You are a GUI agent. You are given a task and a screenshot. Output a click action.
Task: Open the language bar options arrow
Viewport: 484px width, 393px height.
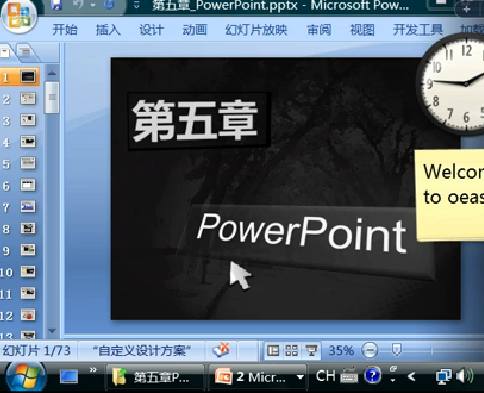pos(393,380)
